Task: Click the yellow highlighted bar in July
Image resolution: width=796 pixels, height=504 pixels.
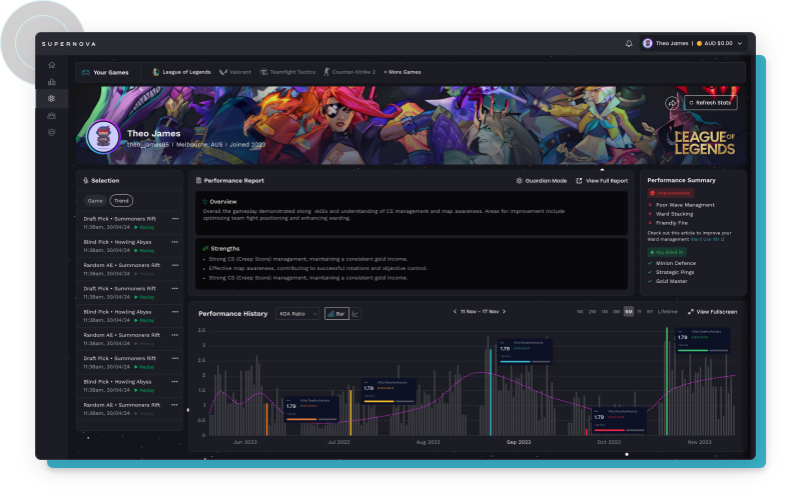Action: click(350, 412)
